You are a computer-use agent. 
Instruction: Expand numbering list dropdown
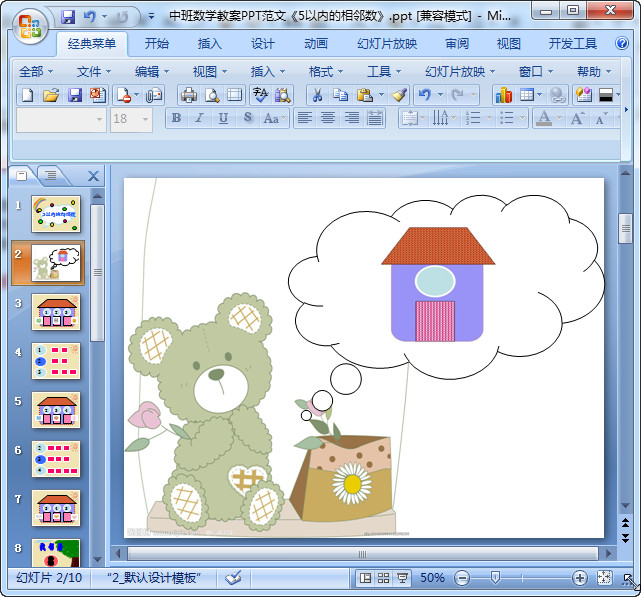489,118
